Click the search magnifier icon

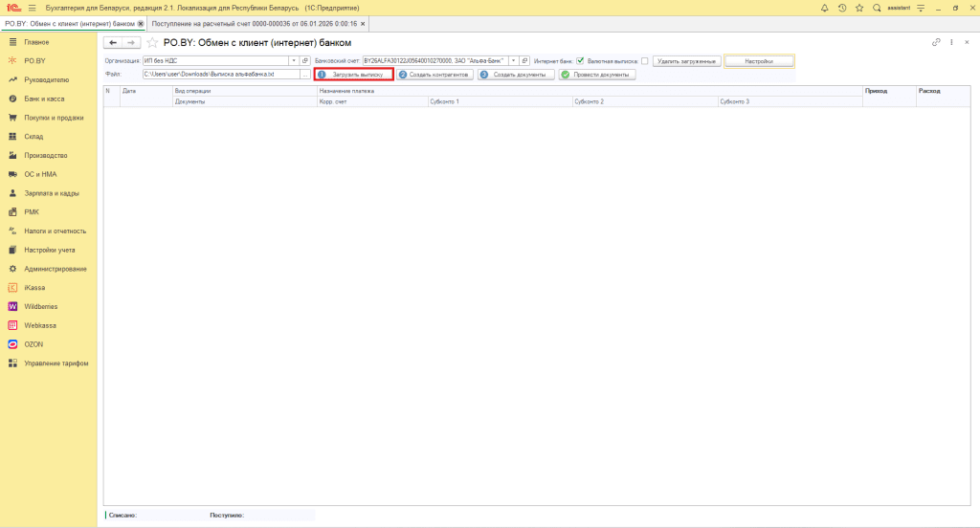877,8
